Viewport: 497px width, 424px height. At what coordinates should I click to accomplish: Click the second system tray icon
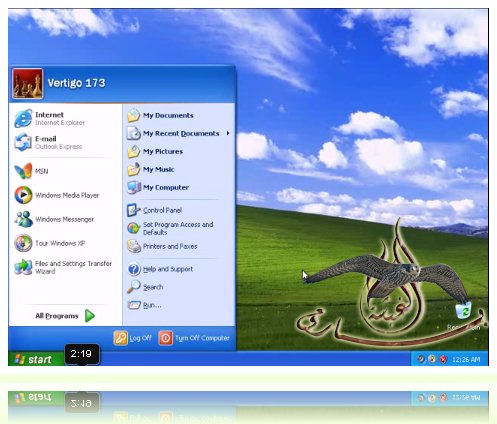432,359
